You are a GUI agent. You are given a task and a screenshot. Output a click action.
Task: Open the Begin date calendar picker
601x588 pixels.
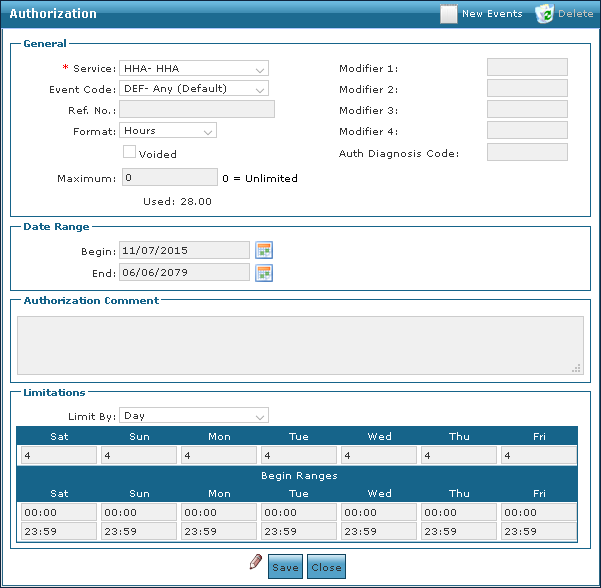(264, 250)
